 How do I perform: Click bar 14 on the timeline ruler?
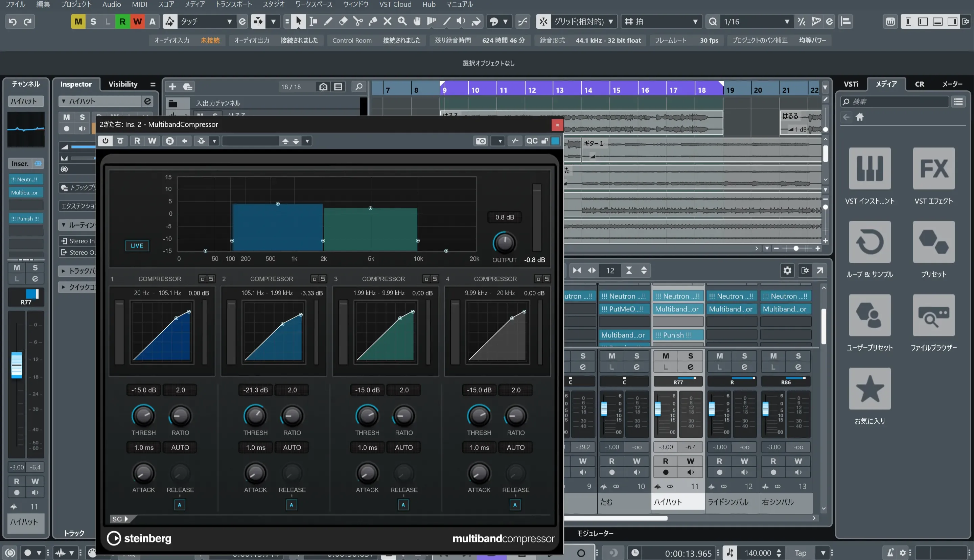click(x=588, y=90)
